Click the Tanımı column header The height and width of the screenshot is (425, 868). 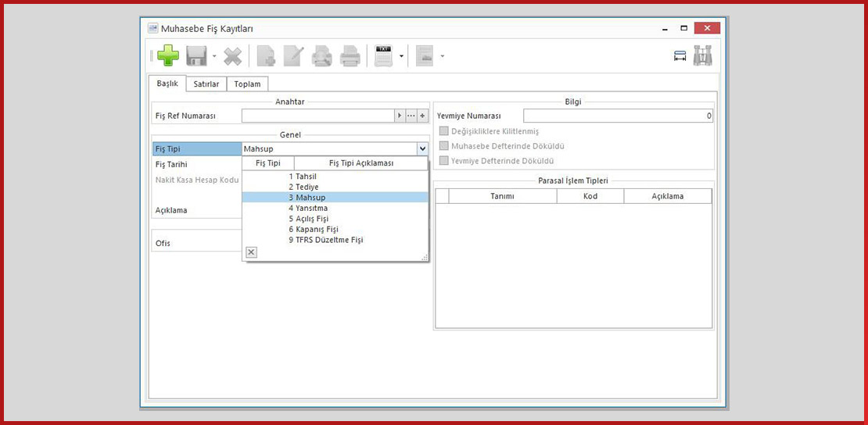click(x=503, y=196)
